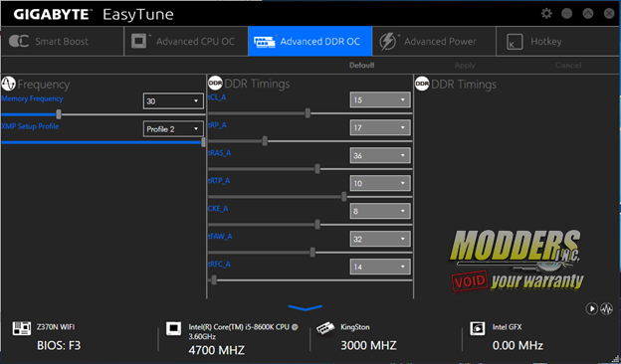This screenshot has width=621, height=364.
Task: Open the XMP Setup Profile dropdown
Action: click(x=173, y=129)
